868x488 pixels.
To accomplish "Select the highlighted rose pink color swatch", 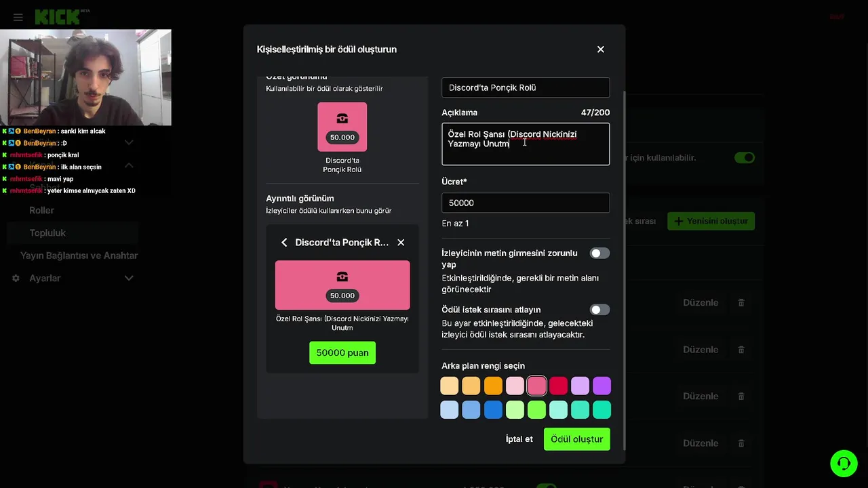I will click(x=536, y=386).
